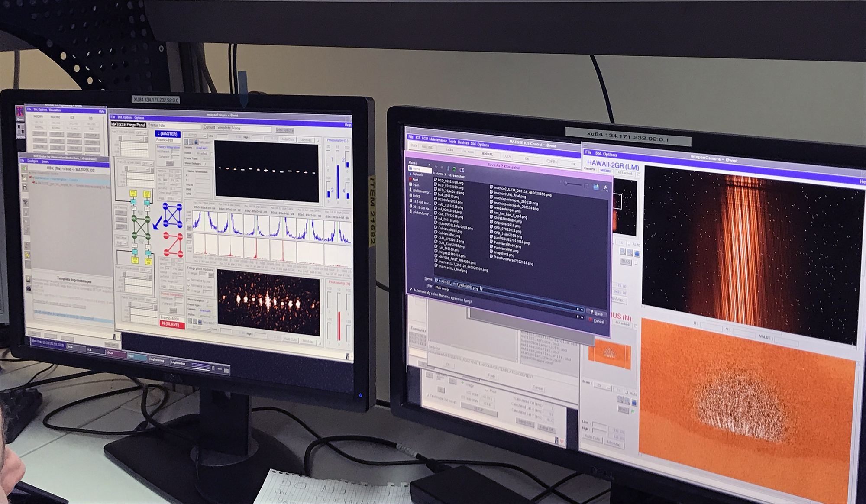866x504 pixels.
Task: Open Devices menu in MATISSE ICS Control
Action: point(463,142)
